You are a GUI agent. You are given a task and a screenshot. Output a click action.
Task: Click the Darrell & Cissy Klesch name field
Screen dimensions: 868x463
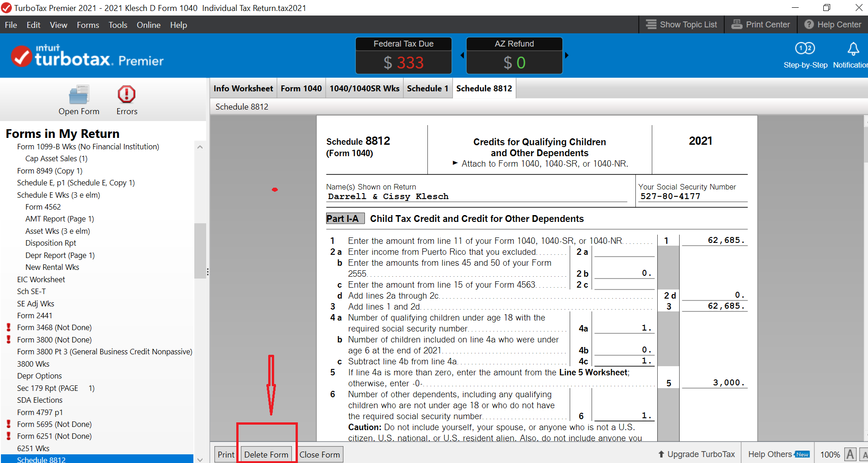pyautogui.click(x=477, y=197)
